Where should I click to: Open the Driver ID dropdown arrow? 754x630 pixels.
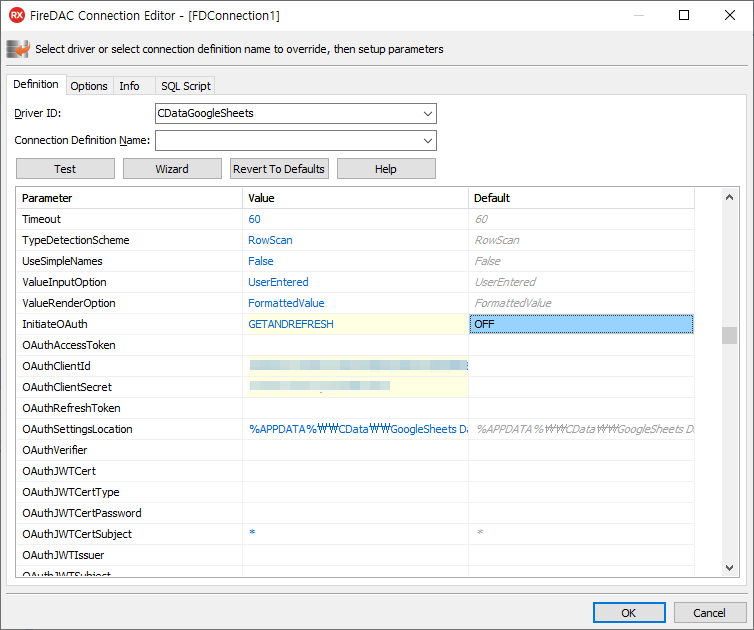[x=427, y=113]
